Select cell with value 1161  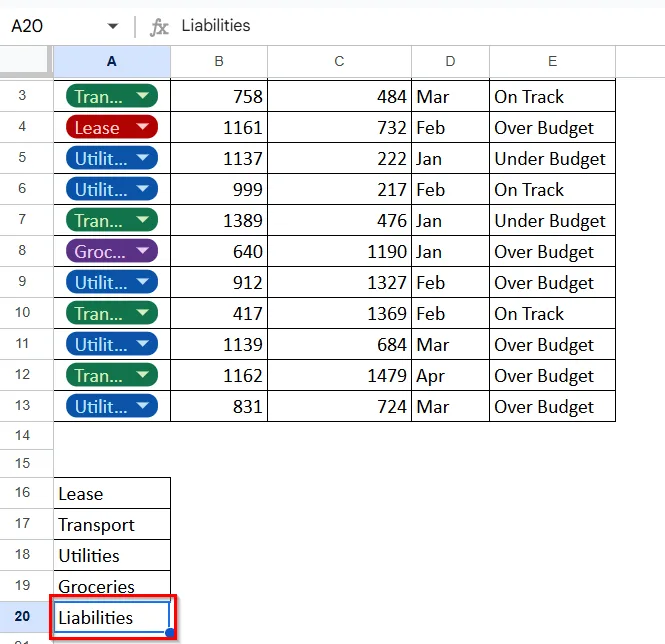click(x=219, y=127)
